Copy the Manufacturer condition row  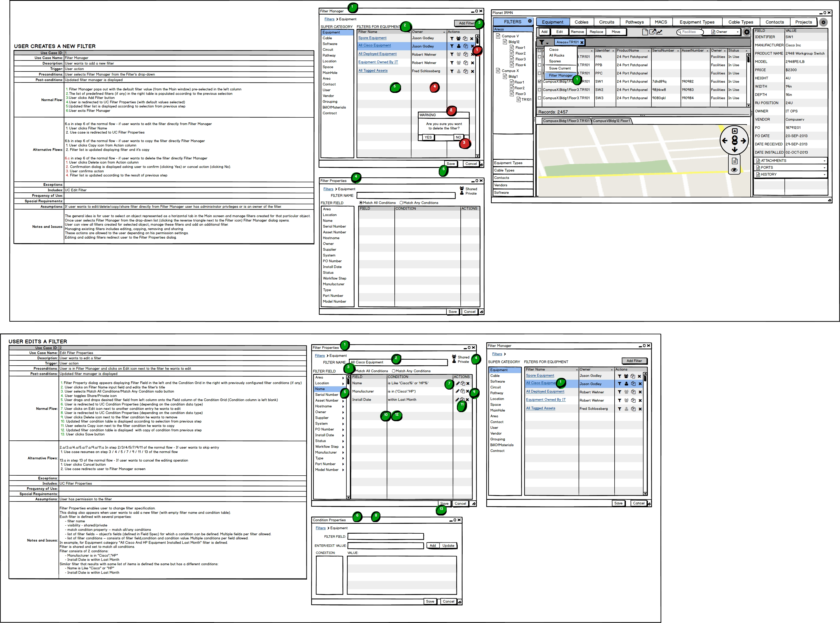coord(463,392)
